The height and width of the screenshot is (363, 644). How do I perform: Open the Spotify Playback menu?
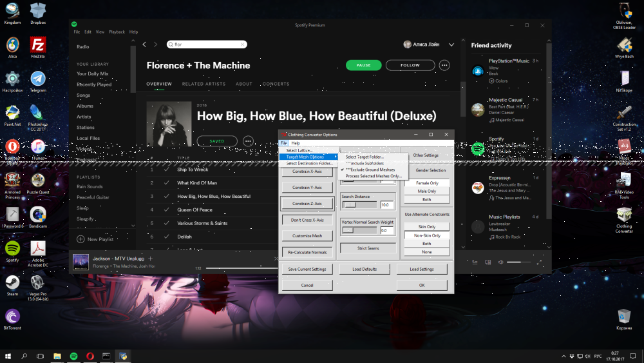tap(117, 32)
